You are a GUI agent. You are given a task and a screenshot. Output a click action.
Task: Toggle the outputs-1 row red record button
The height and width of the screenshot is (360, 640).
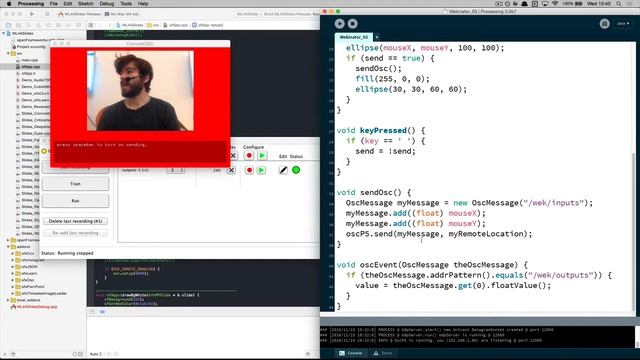pyautogui.click(x=249, y=170)
